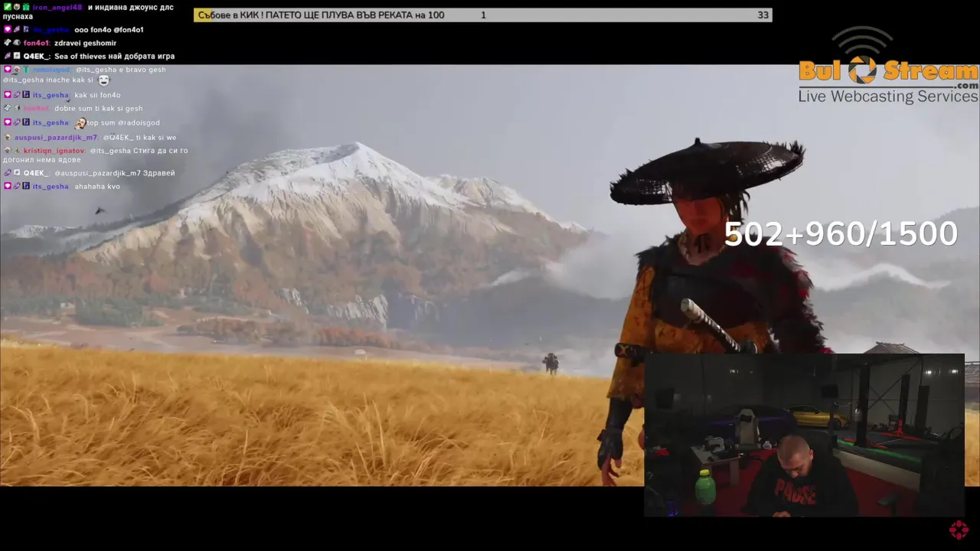Click the red IGN logo icon
This screenshot has height=551, width=980.
click(x=959, y=530)
